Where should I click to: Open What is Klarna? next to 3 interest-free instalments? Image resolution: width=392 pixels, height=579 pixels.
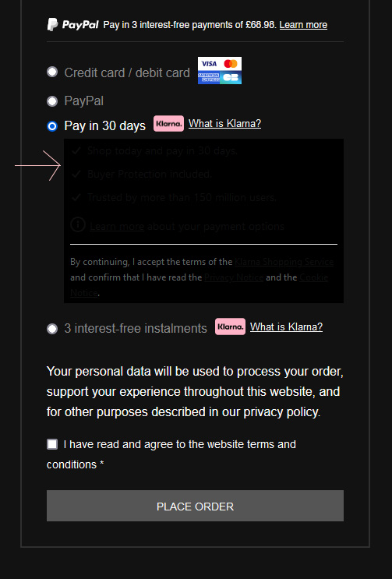[x=287, y=327]
